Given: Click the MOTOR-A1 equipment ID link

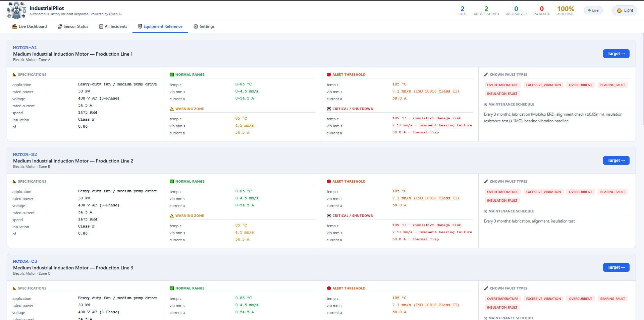Looking at the screenshot, I should coord(25,48).
